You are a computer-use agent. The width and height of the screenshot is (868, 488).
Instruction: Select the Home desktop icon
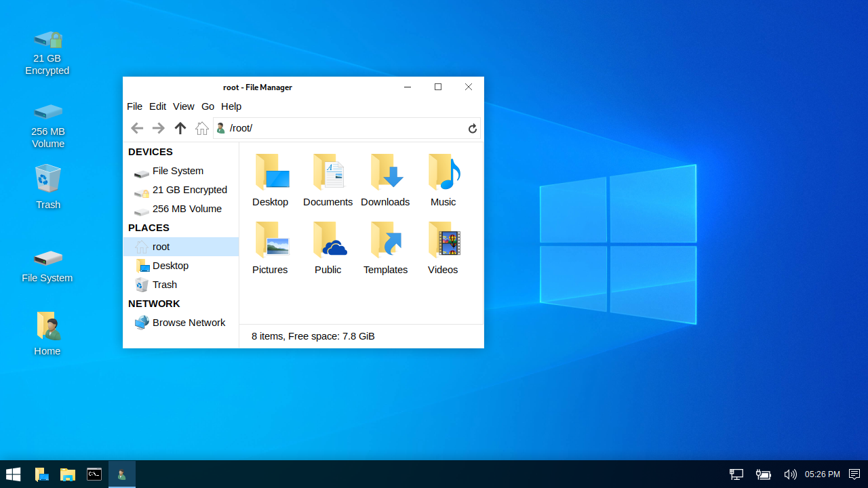(47, 333)
